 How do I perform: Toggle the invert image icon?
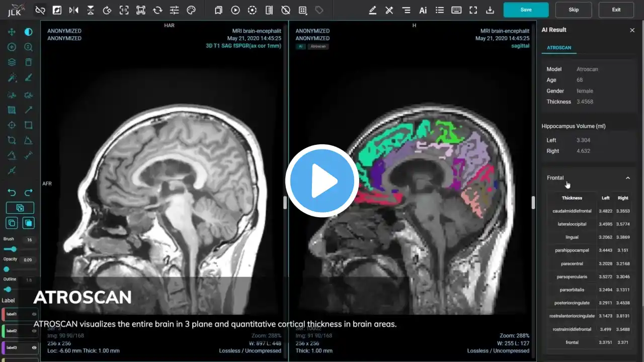[x=57, y=10]
